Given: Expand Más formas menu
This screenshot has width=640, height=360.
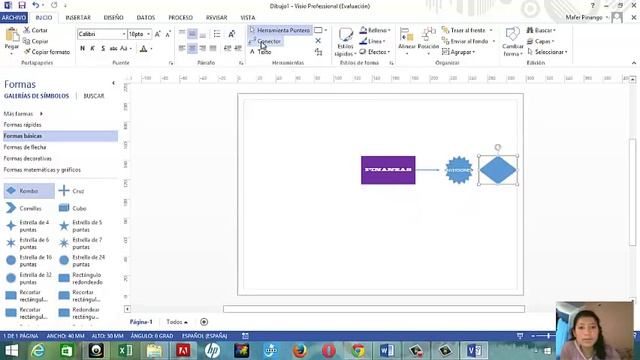Looking at the screenshot, I should pos(23,113).
